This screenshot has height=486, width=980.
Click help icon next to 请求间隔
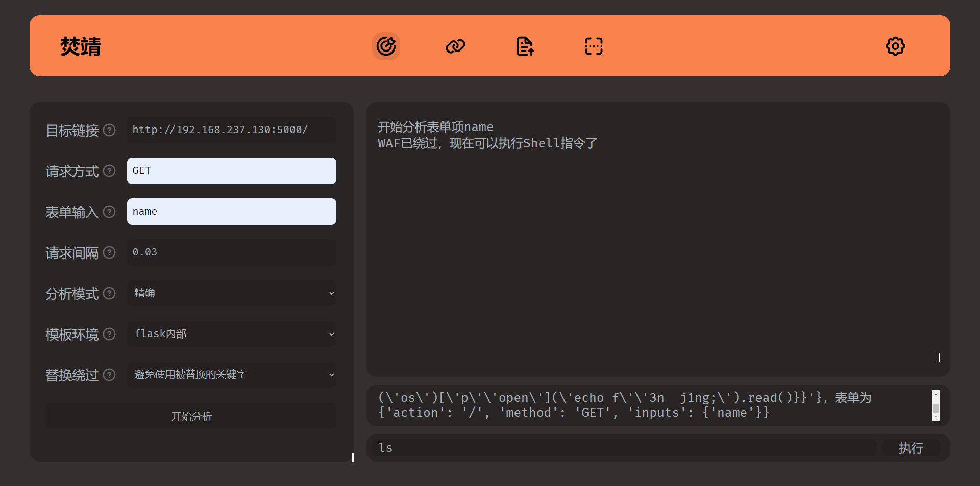click(109, 252)
